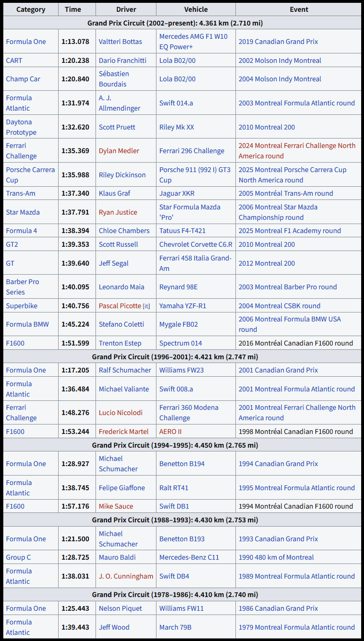Screen dimensions: 364x641
Task: Open Ferrari 458 Italia Grand-Am link
Action: [195, 263]
